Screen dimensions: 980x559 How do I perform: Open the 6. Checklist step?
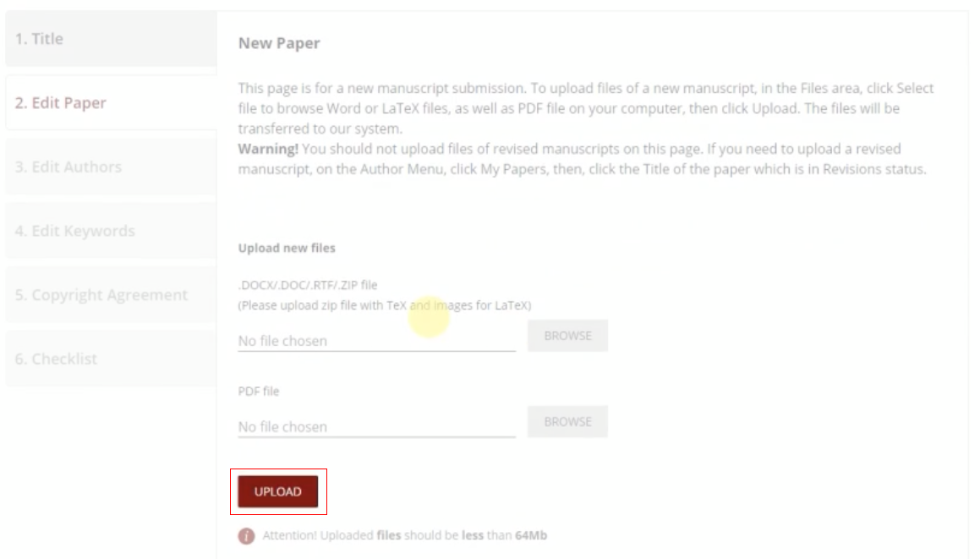[x=112, y=359]
